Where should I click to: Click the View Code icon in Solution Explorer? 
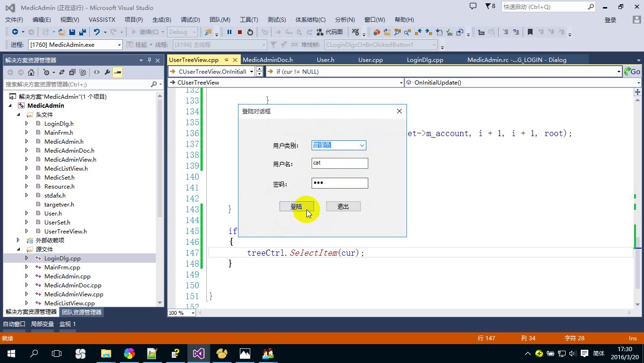pyautogui.click(x=97, y=72)
